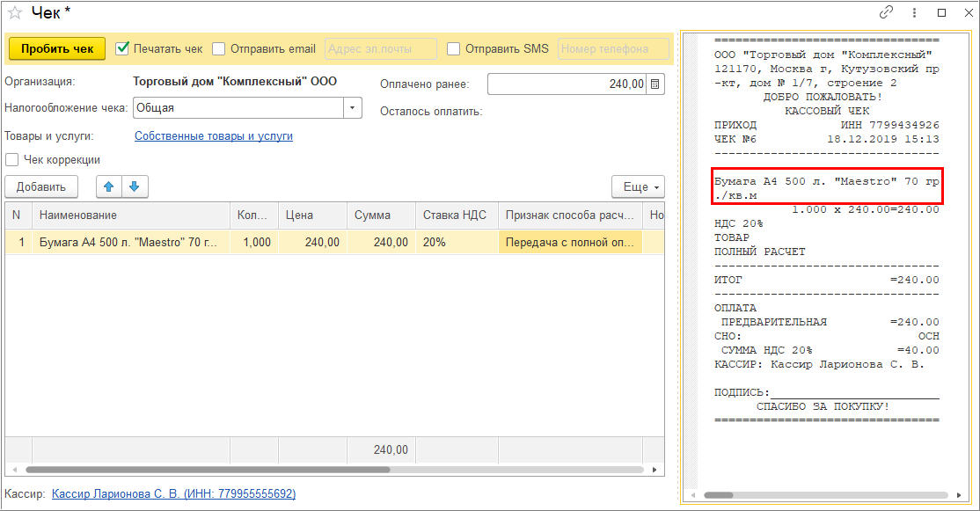
Task: Click the Ставка НДС column header
Action: (x=457, y=215)
